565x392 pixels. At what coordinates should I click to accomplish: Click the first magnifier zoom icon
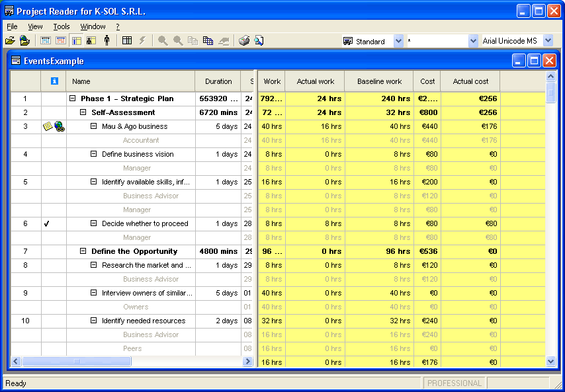pos(163,41)
